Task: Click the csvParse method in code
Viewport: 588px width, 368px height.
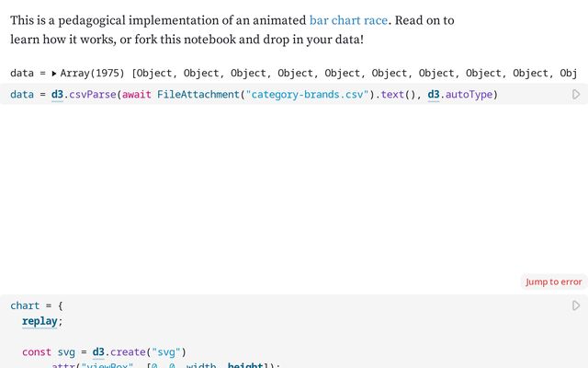Action: tap(93, 95)
